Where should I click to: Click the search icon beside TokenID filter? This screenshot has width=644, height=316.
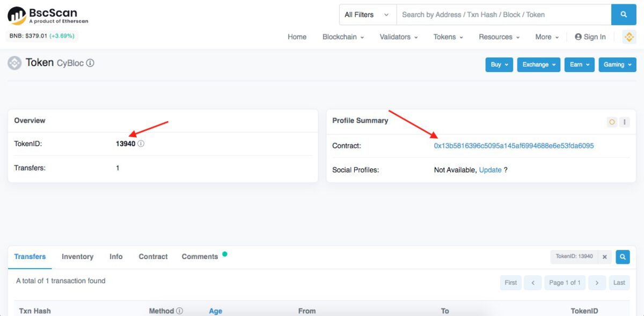coord(623,257)
